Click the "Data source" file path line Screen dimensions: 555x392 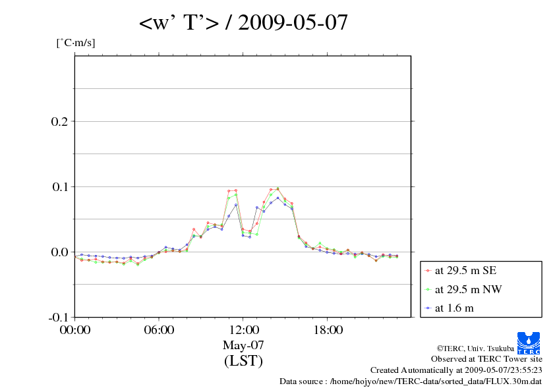click(x=411, y=381)
